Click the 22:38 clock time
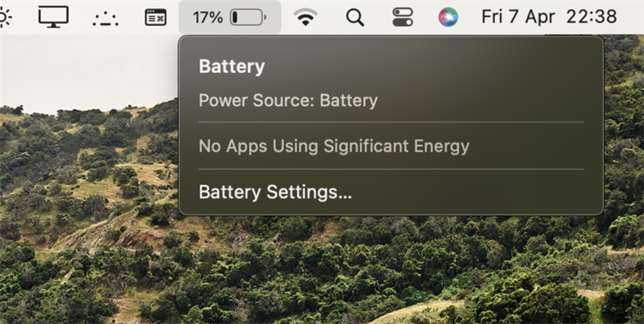Image resolution: width=644 pixels, height=324 pixels. point(592,17)
